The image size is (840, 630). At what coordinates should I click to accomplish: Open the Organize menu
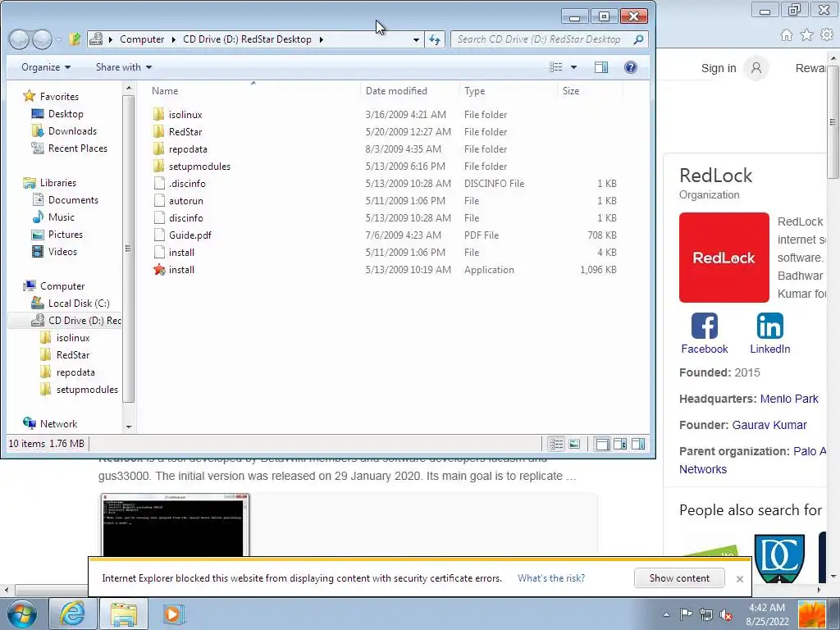[x=46, y=67]
